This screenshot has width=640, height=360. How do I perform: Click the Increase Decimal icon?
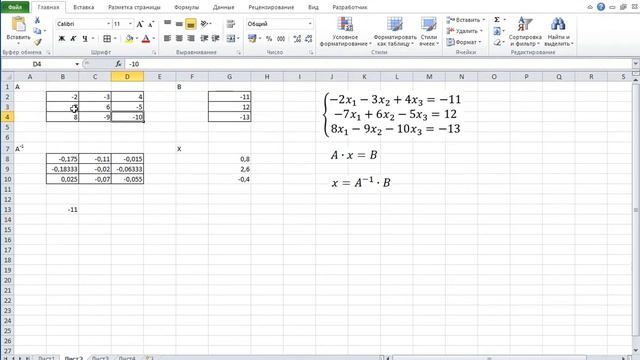coord(297,39)
